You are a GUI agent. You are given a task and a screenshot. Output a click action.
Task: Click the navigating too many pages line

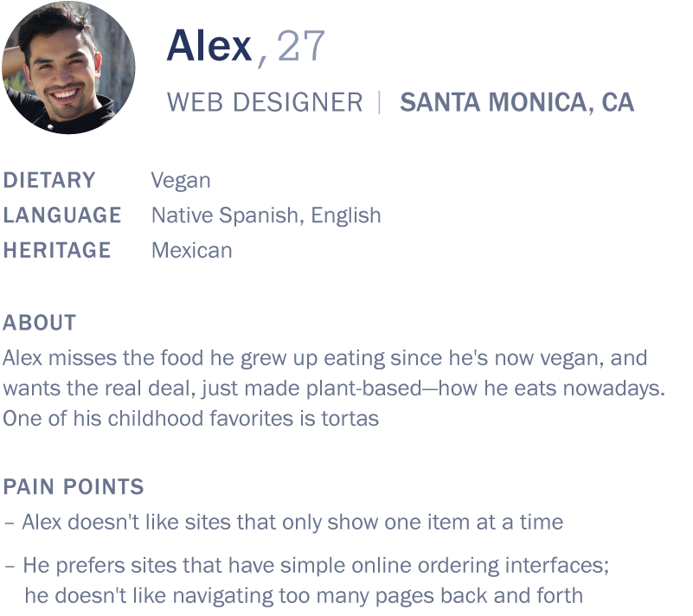(304, 596)
